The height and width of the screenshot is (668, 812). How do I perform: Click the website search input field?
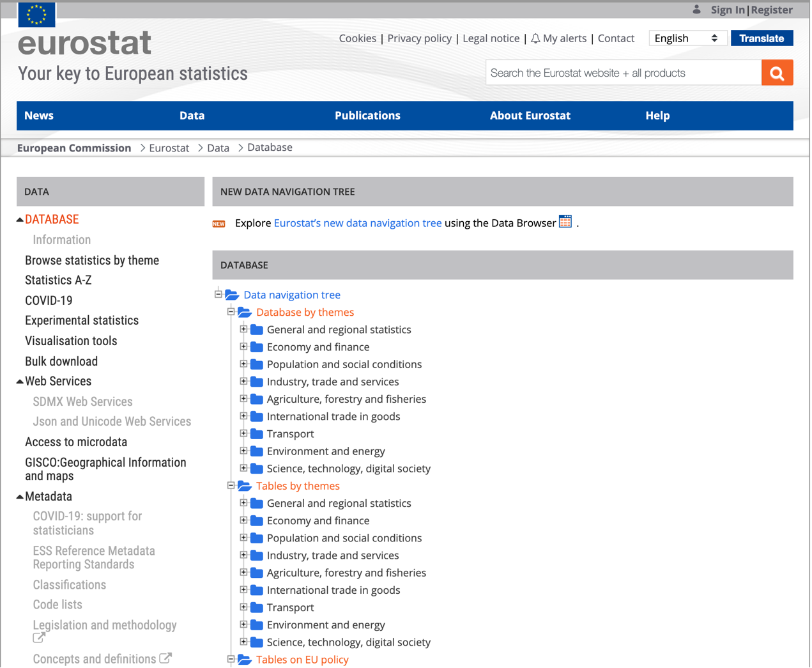624,73
